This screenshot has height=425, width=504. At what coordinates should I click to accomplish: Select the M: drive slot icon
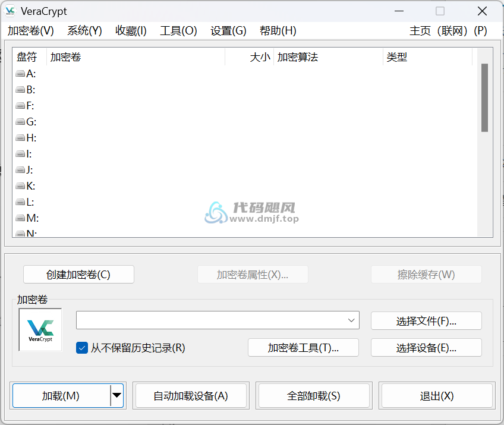(20, 218)
